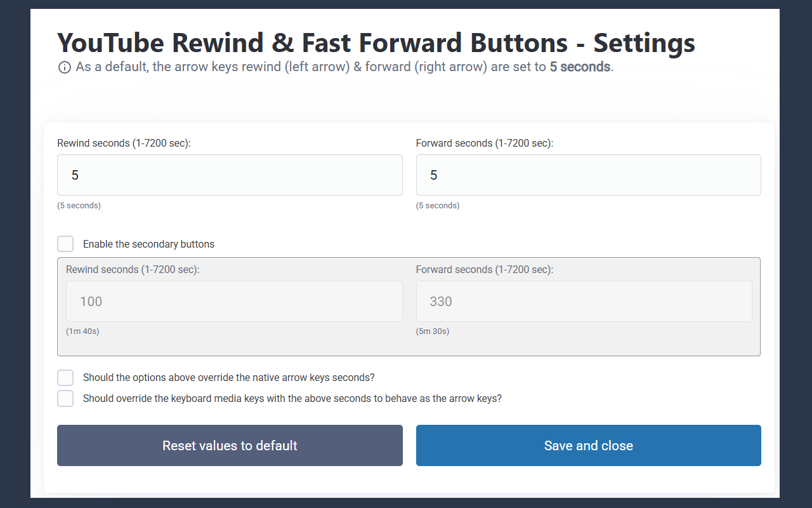Select the primary Forward seconds input field
This screenshot has height=508, width=812.
click(589, 175)
